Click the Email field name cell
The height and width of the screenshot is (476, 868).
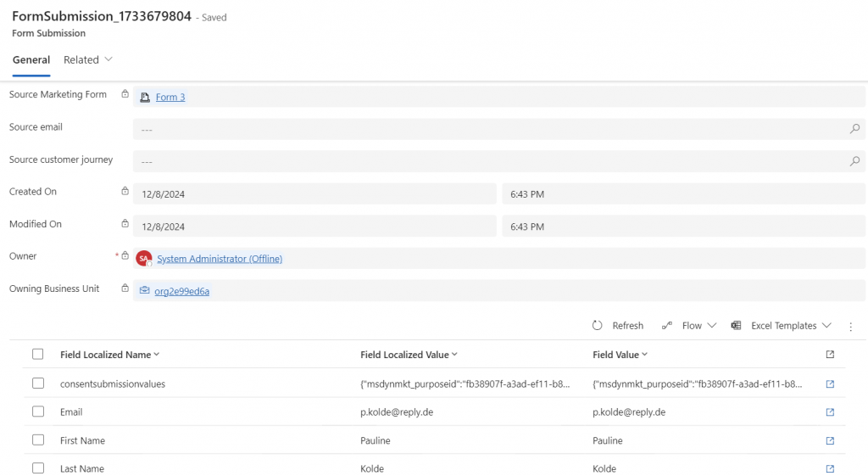tap(71, 412)
